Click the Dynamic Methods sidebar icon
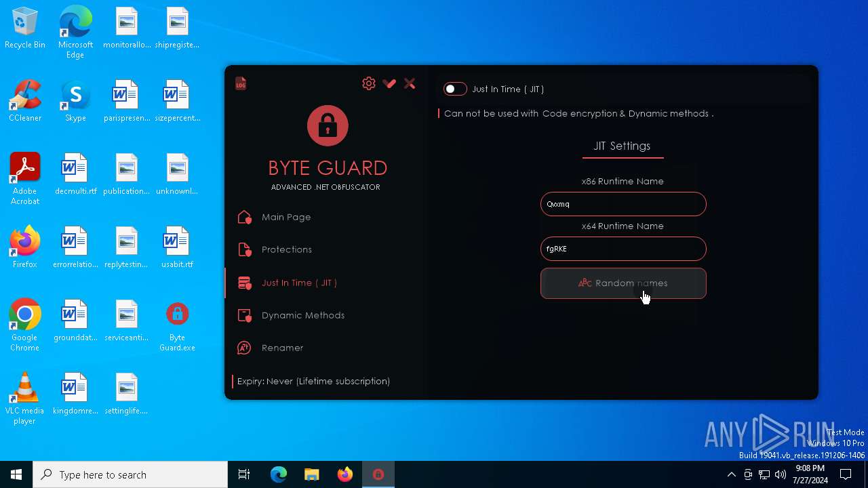Viewport: 868px width, 488px height. [245, 315]
